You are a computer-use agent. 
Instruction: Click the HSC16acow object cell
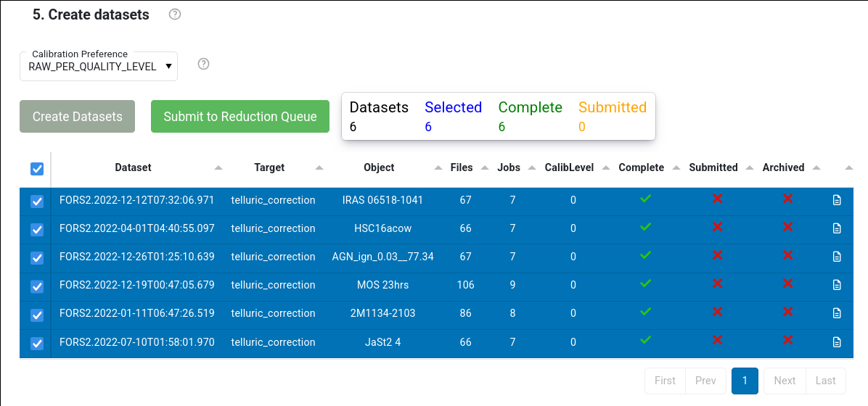point(382,228)
